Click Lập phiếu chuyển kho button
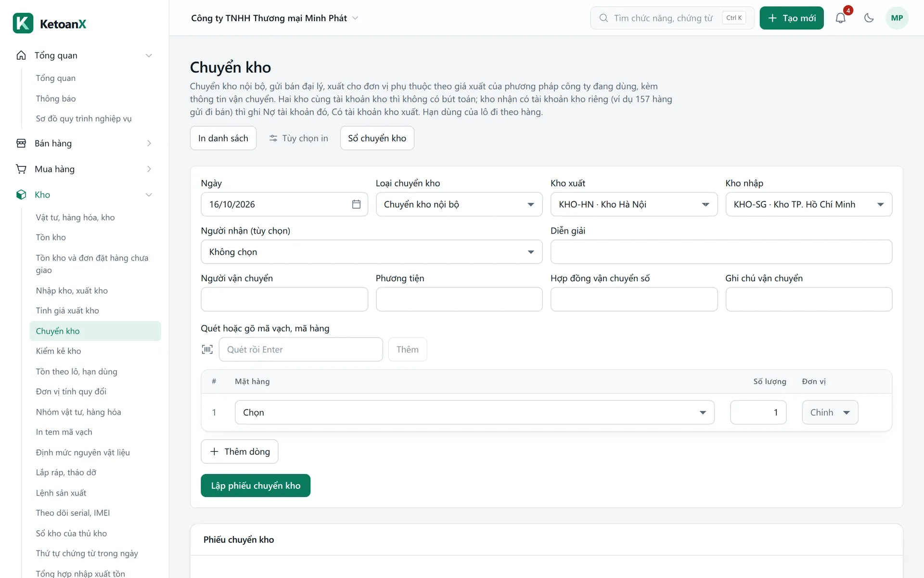 pos(256,486)
